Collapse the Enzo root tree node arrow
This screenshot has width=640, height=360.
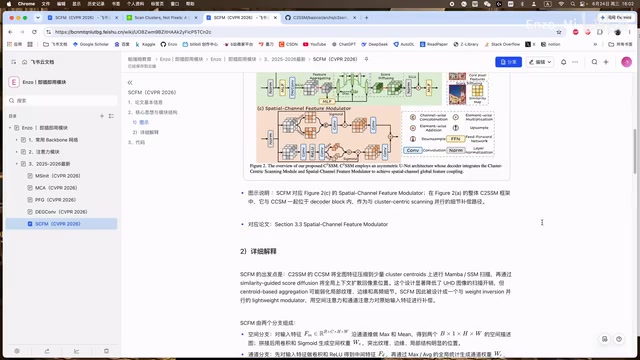click(10, 128)
